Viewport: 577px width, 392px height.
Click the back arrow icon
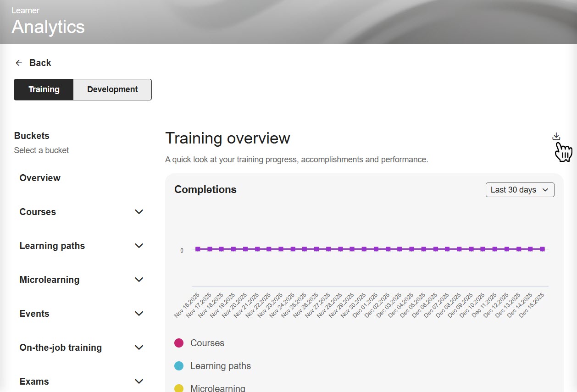(x=19, y=63)
